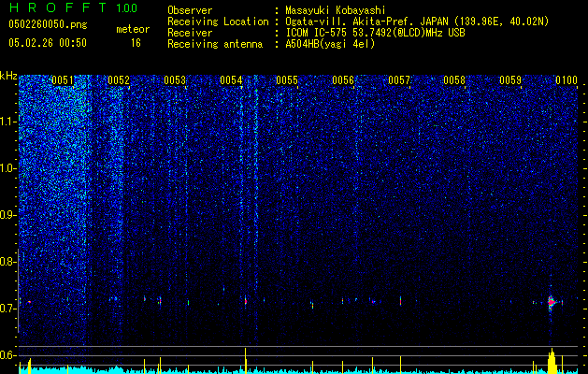Viewport: 588px width, 374px height.
Task: Click the 0051 time marker
Action: pyautogui.click(x=63, y=80)
